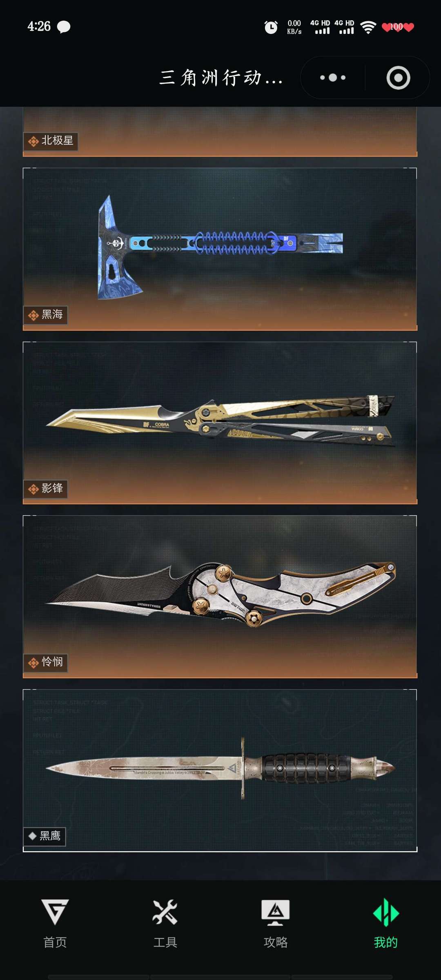This screenshot has width=441, height=980.
Task: Open the 北极星 skin card
Action: click(x=220, y=132)
